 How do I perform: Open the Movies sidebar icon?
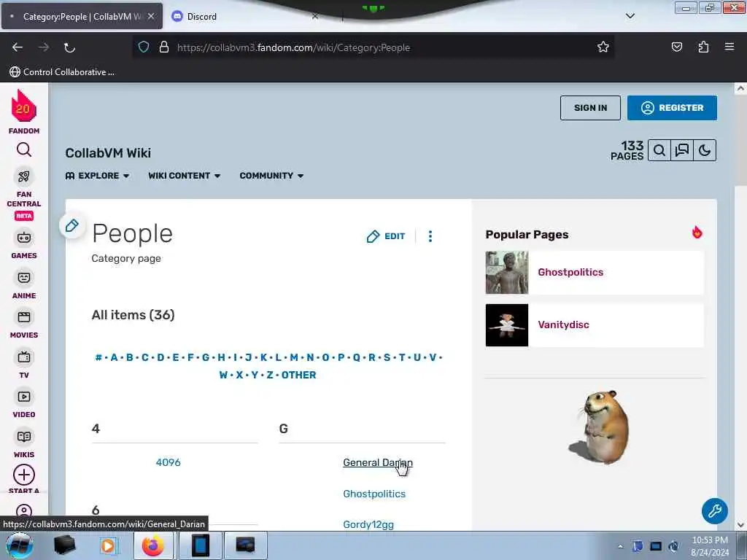(x=24, y=317)
